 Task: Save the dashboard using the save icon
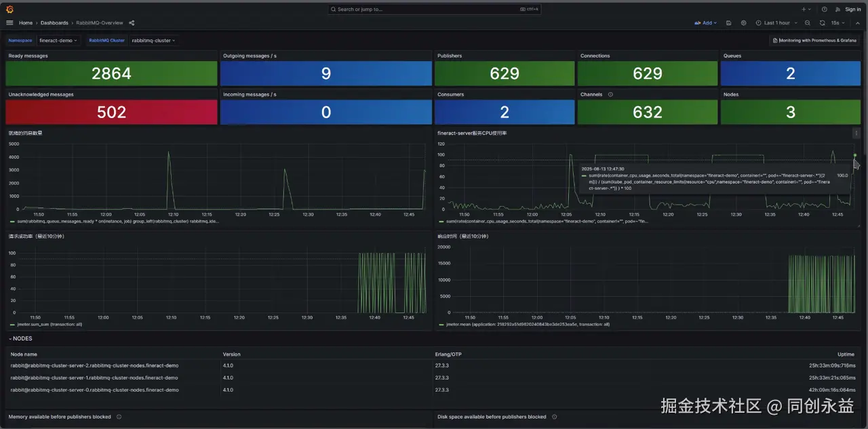coord(728,23)
